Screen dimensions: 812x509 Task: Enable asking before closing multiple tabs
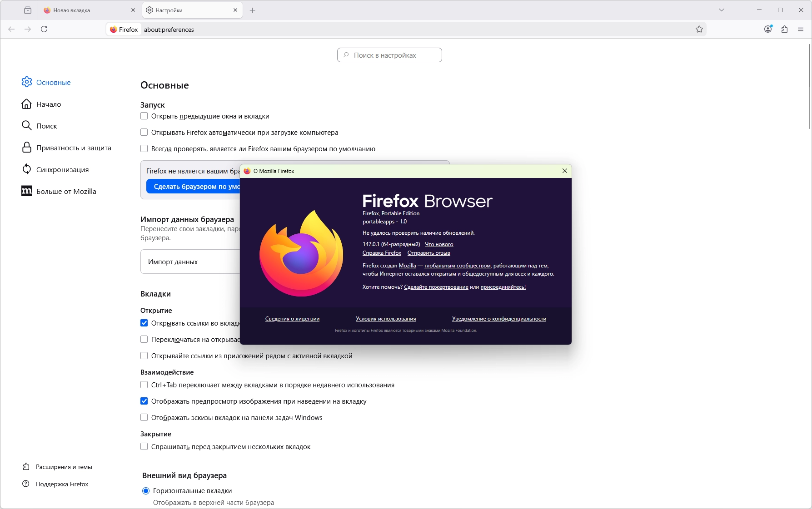pos(144,446)
